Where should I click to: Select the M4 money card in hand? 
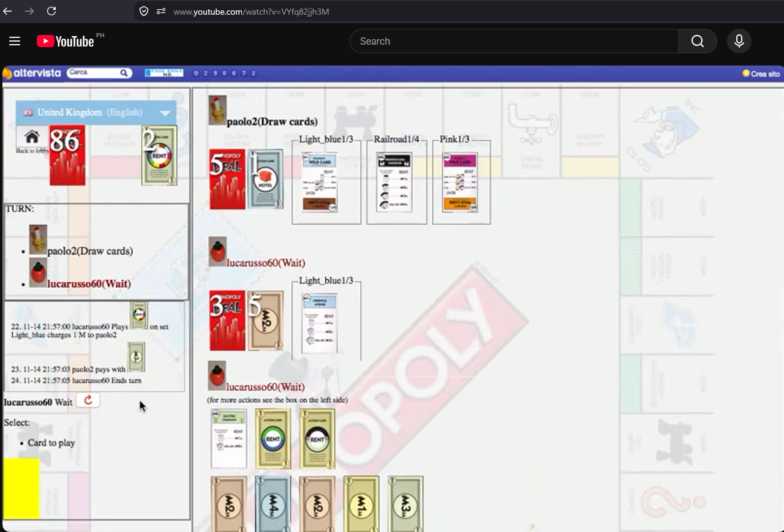pyautogui.click(x=273, y=504)
